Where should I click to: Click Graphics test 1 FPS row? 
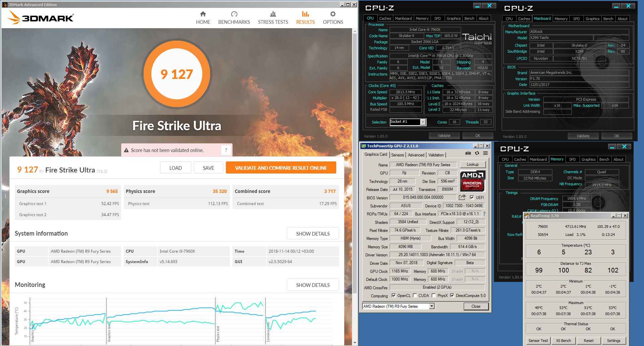click(68, 204)
